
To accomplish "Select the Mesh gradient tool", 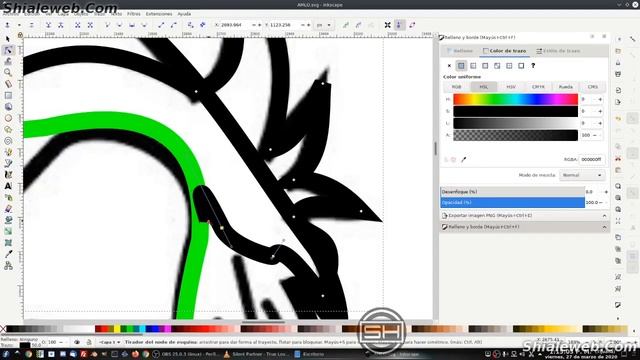I will pyautogui.click(x=8, y=243).
